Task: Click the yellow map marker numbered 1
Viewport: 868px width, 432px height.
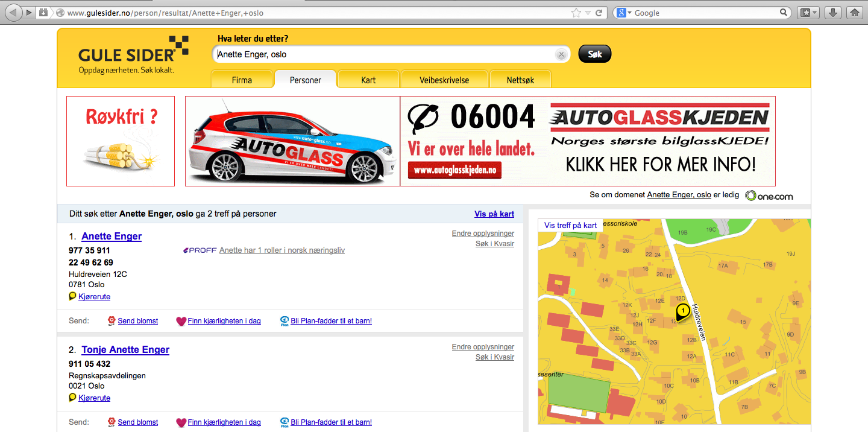Action: (x=682, y=313)
